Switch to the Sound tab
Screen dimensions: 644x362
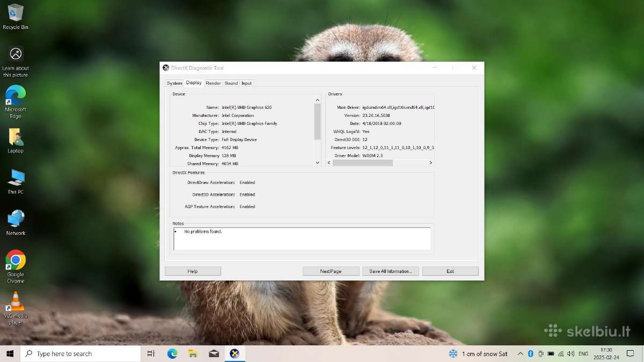(x=231, y=83)
